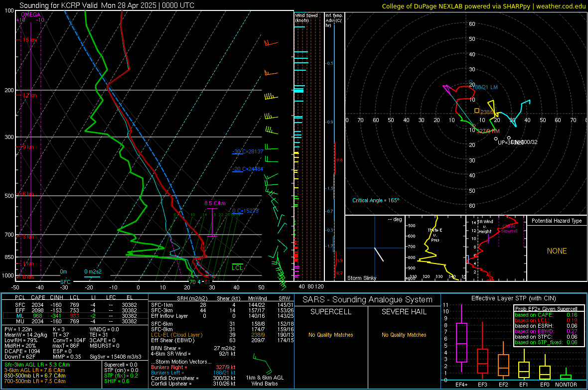Click the Bunkers Right = 327/9 kt line
The height and width of the screenshot is (390, 588).
tap(193, 367)
